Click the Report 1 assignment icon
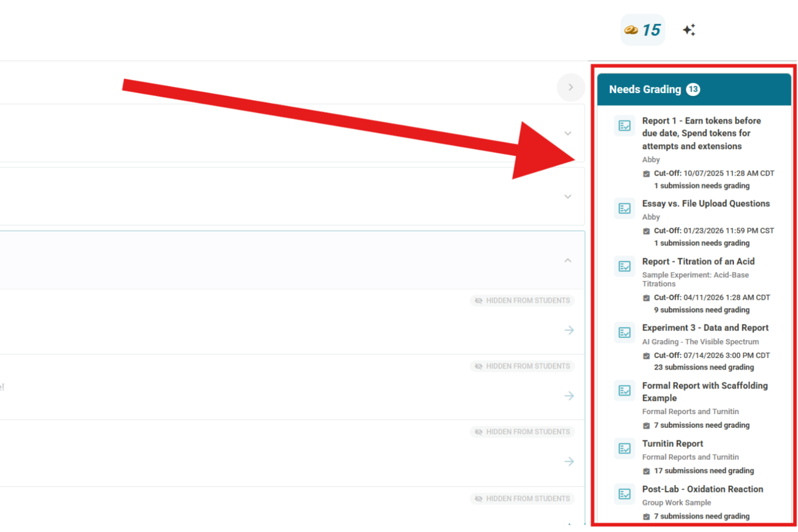The width and height of the screenshot is (798, 532). 624,125
